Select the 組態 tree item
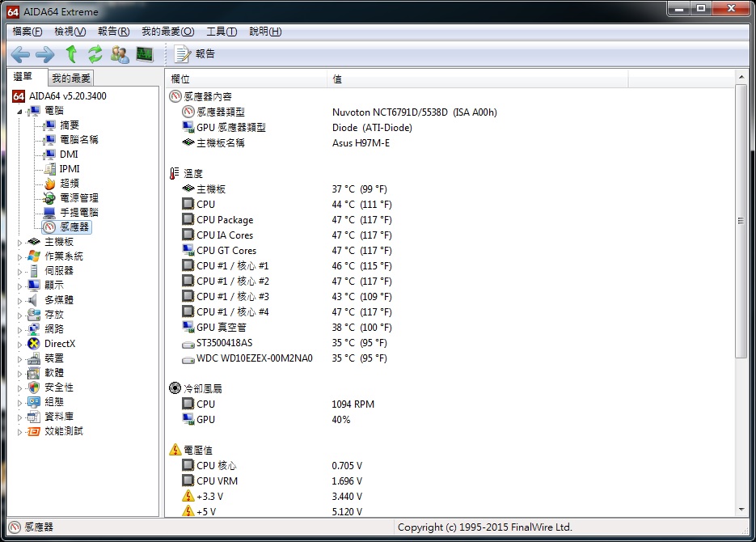This screenshot has width=756, height=542. click(54, 402)
